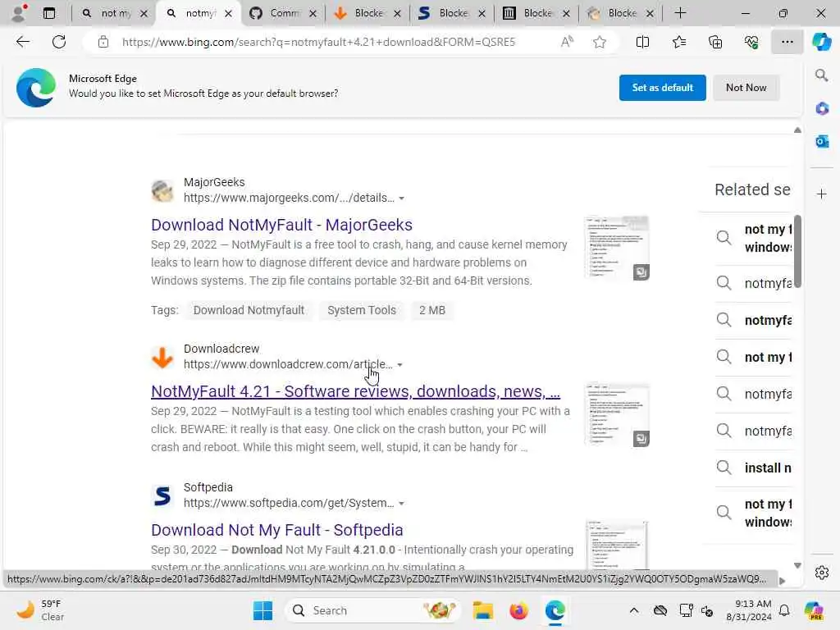Open 'NotMyFault 4.21 - Software reviews' link
This screenshot has width=840, height=630.
pos(355,391)
